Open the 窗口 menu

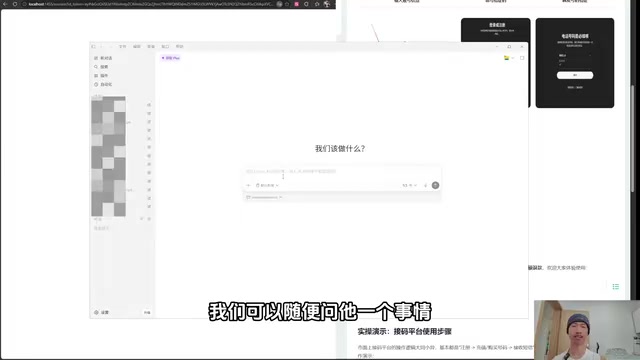pyautogui.click(x=165, y=47)
